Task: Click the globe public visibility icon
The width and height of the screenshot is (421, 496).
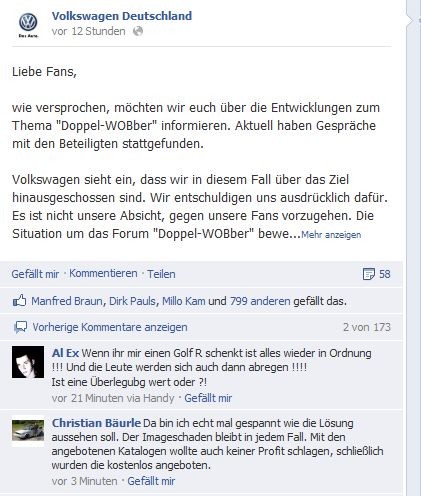Action: click(x=138, y=31)
